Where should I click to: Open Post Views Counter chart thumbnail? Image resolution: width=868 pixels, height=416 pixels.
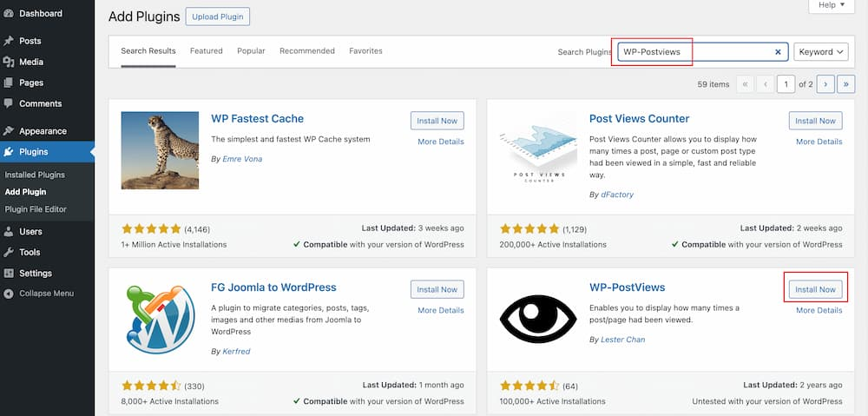538,150
